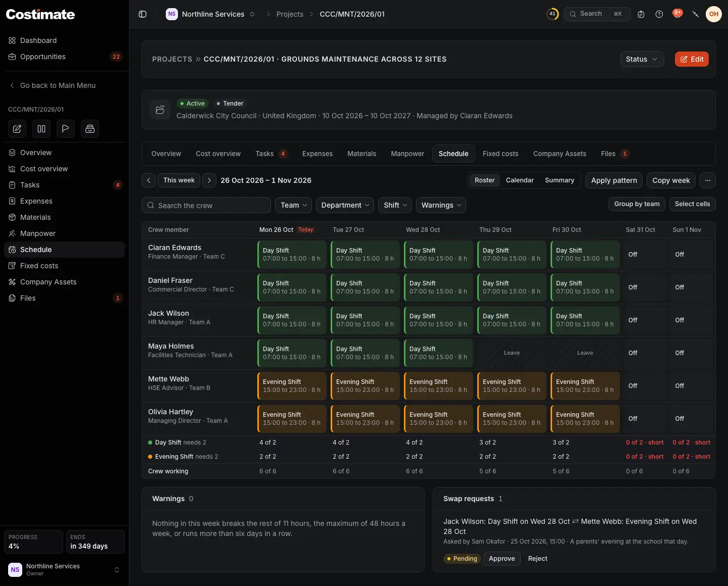Click the Copy week button
Viewport: 728px width, 586px height.
[671, 180]
